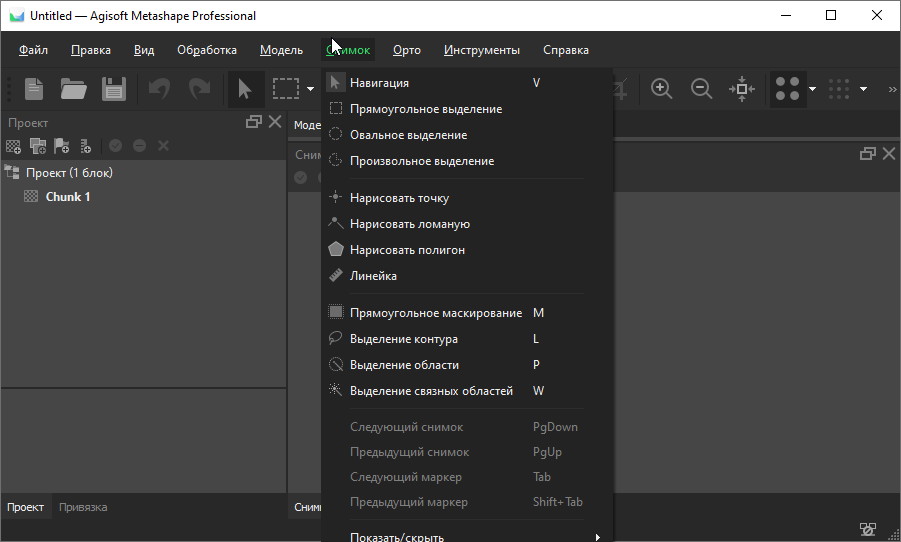The image size is (901, 542).
Task: Close the Project panel
Action: [275, 122]
